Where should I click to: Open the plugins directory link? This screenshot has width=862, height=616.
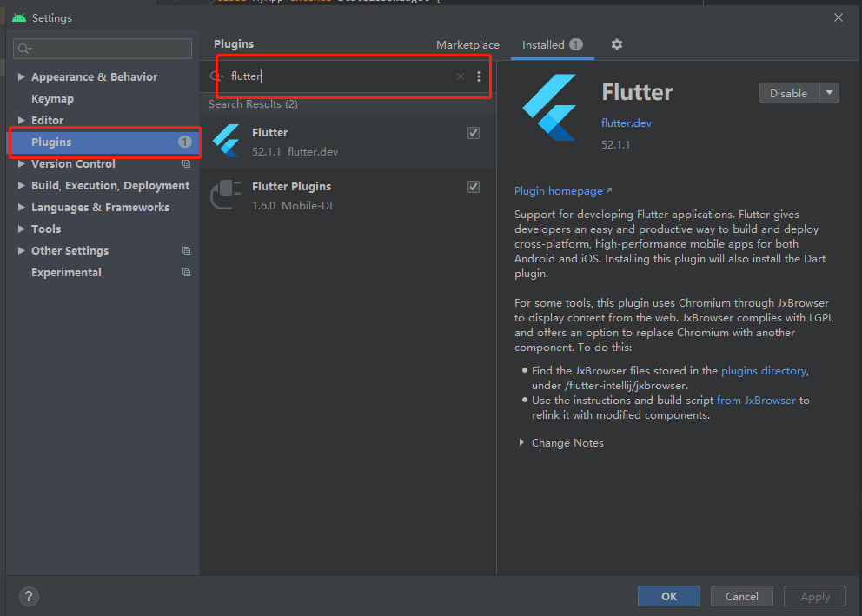click(x=765, y=371)
